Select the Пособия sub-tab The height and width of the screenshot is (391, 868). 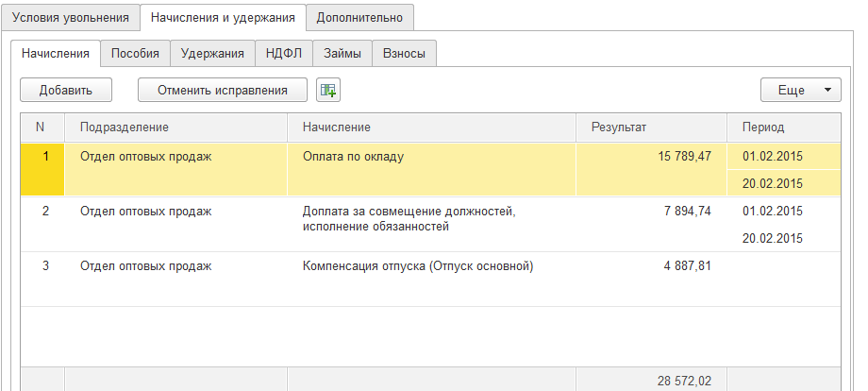(x=135, y=54)
